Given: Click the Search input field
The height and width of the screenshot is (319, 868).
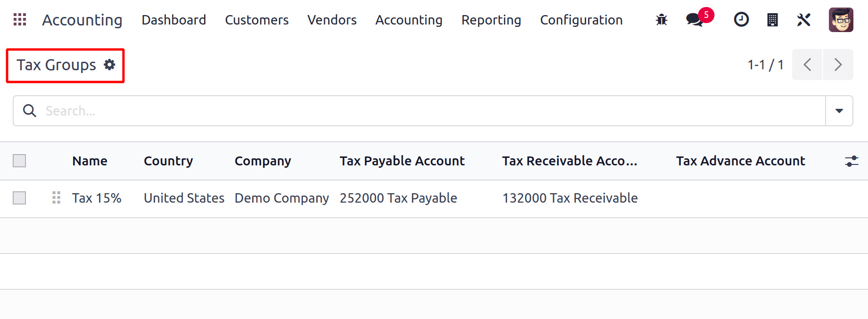Looking at the screenshot, I should (x=424, y=111).
